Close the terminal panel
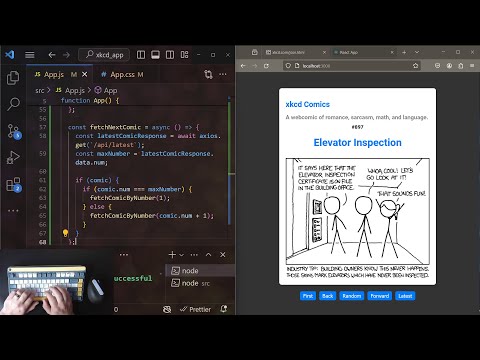 click(223, 255)
